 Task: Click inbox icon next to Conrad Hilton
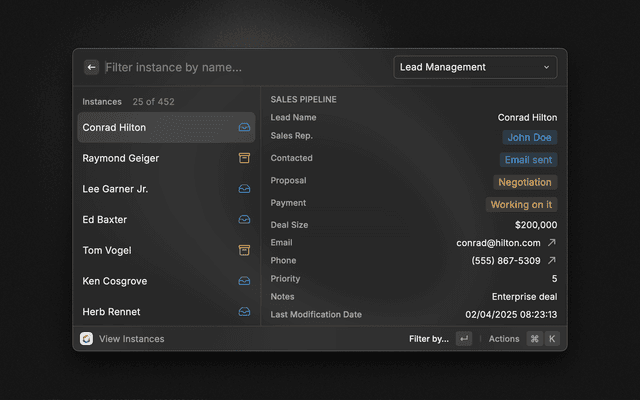244,128
